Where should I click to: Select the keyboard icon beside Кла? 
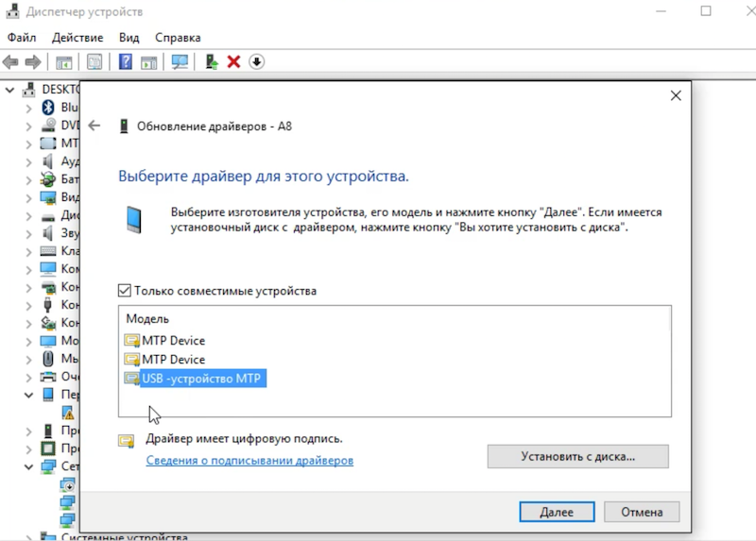[48, 251]
